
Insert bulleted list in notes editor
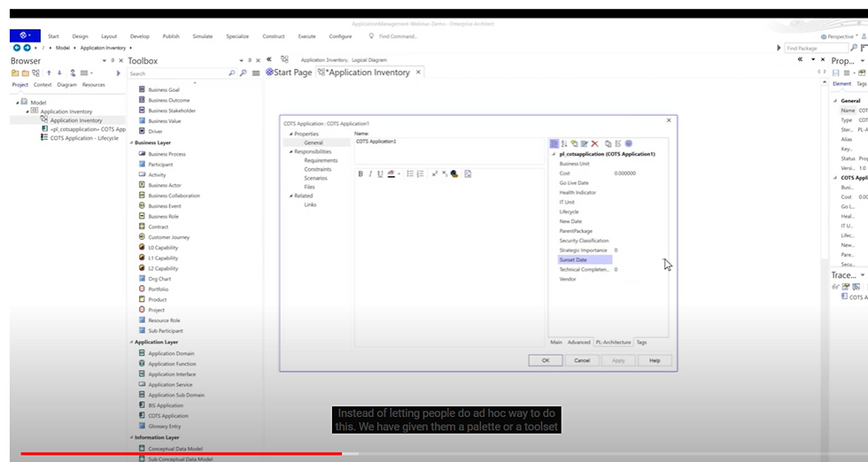(x=410, y=173)
